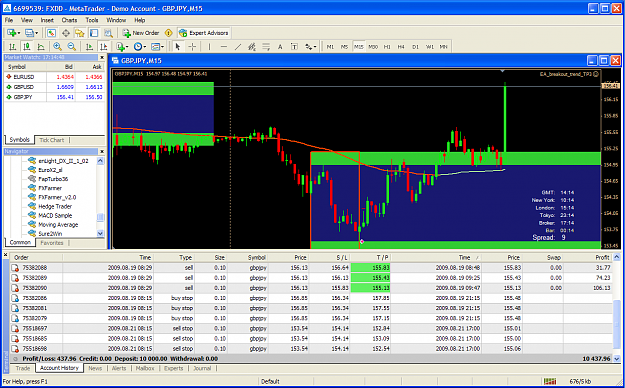Open the Journal tab
Viewport: 625px width, 388px height.
202,368
